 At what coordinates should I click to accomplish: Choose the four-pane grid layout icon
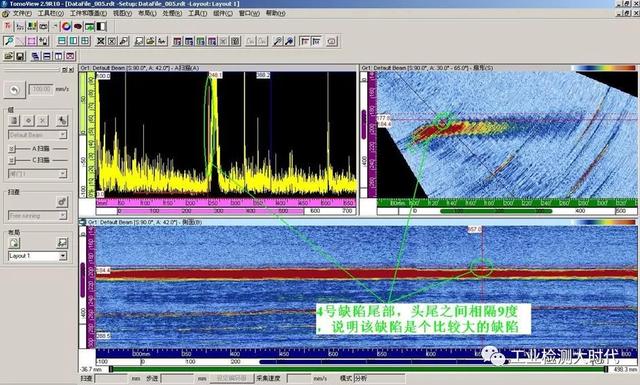[x=85, y=41]
